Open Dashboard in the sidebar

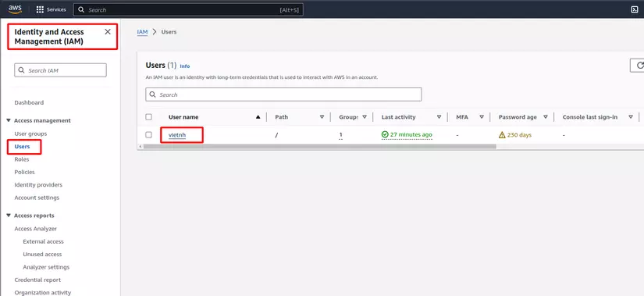pyautogui.click(x=29, y=102)
